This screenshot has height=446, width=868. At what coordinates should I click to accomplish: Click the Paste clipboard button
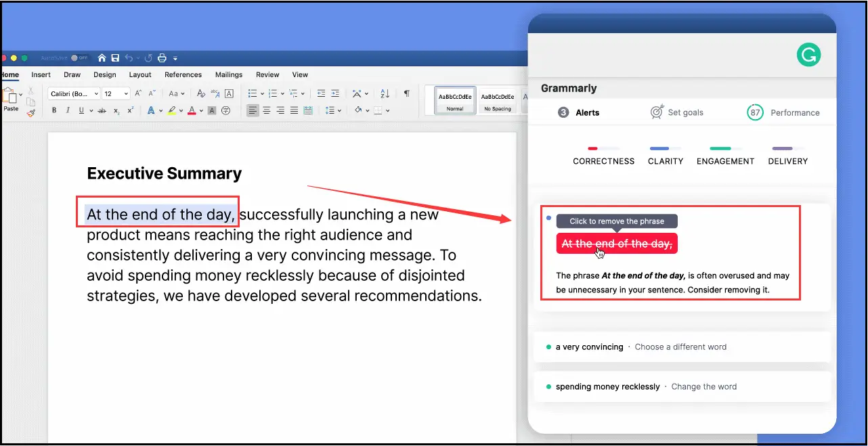click(10, 99)
